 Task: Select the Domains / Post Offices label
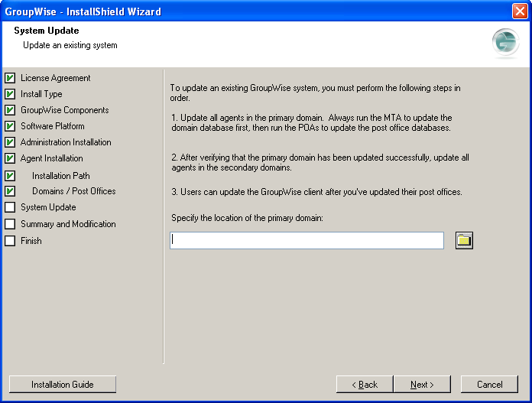point(74,191)
